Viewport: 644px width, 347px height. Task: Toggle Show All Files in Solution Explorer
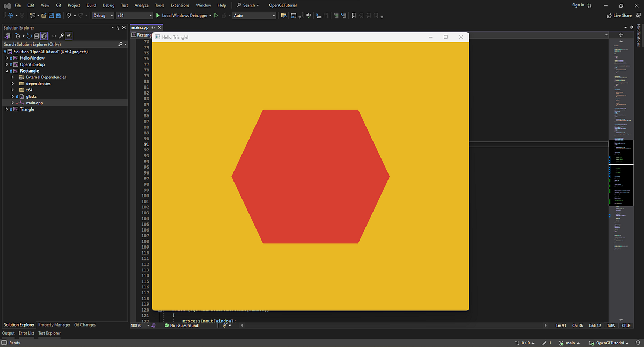click(45, 35)
